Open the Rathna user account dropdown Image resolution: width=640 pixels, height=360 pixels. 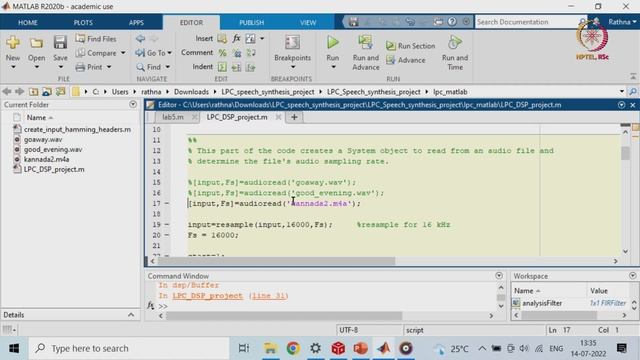[622, 22]
